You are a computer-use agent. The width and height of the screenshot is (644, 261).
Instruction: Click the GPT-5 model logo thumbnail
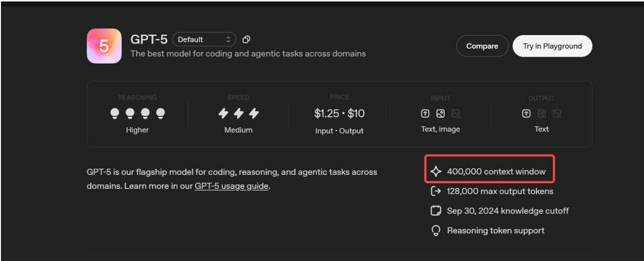coord(104,46)
